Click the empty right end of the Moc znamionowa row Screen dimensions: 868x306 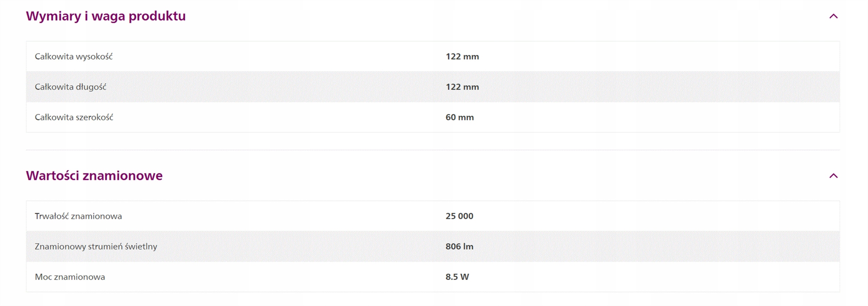pos(780,277)
